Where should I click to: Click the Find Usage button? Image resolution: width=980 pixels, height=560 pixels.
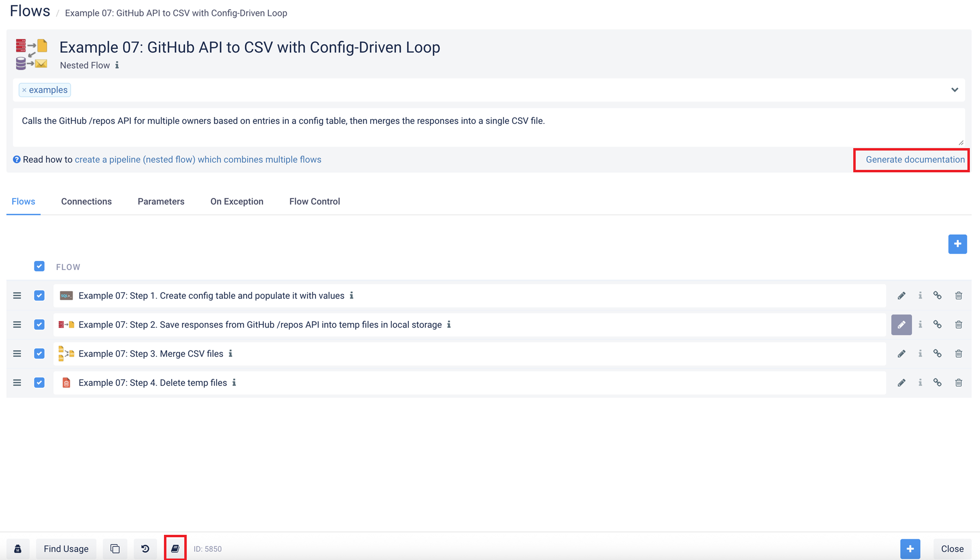point(66,548)
